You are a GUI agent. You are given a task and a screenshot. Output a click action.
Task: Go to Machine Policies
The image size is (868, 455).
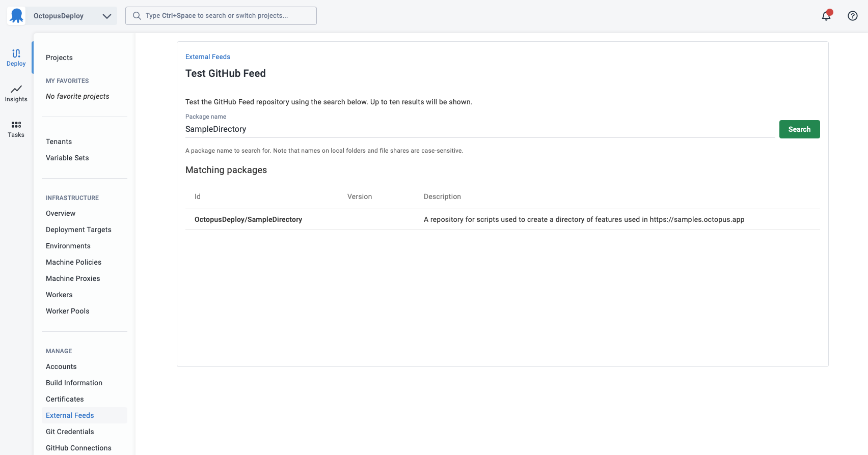(x=73, y=262)
